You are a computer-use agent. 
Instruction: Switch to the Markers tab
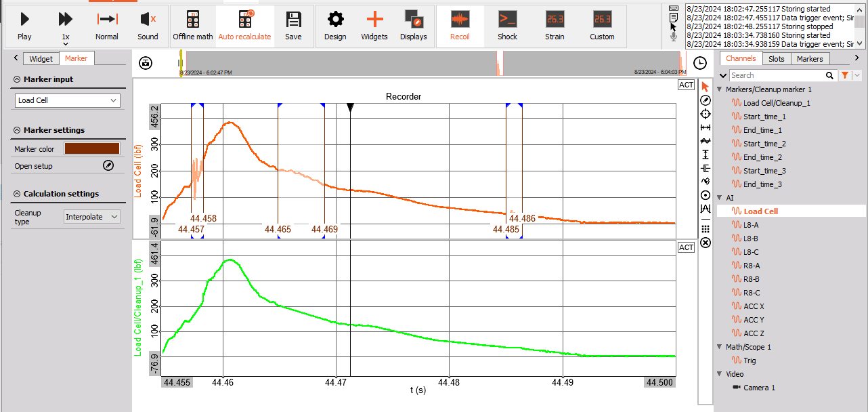pyautogui.click(x=810, y=59)
